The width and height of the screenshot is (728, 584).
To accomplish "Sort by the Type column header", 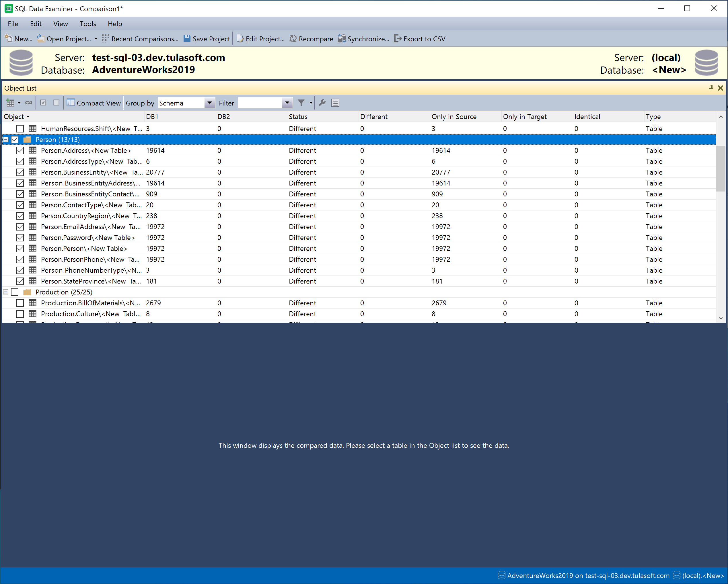I will pos(680,116).
